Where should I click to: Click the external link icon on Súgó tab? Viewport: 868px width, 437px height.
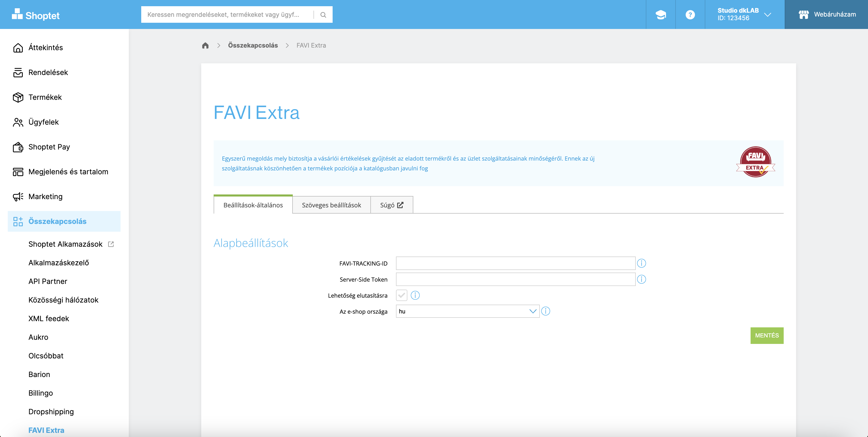click(400, 205)
